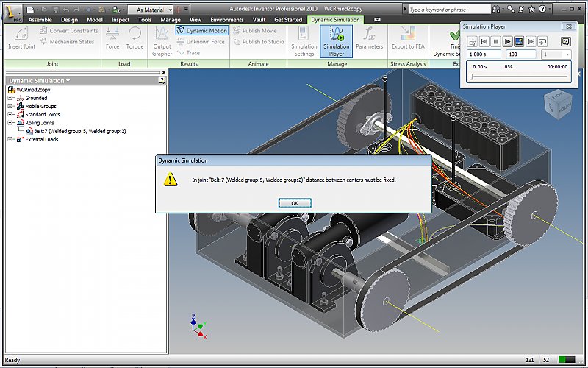This screenshot has width=588, height=368.
Task: Rewind simulation to the beginning
Action: 484,42
